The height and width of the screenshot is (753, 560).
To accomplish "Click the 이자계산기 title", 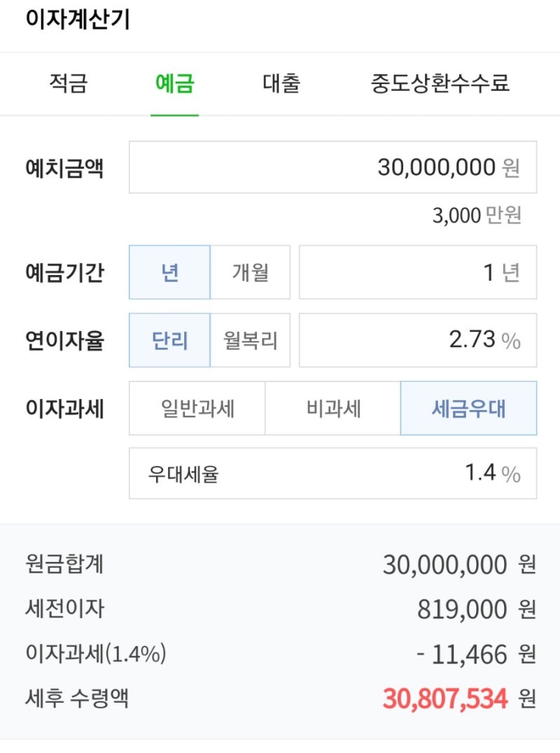I will click(78, 20).
